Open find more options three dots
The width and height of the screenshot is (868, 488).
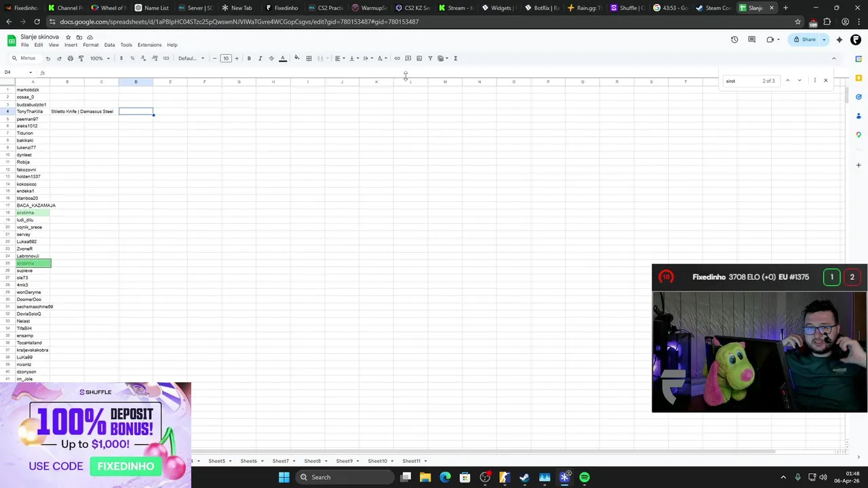click(814, 81)
